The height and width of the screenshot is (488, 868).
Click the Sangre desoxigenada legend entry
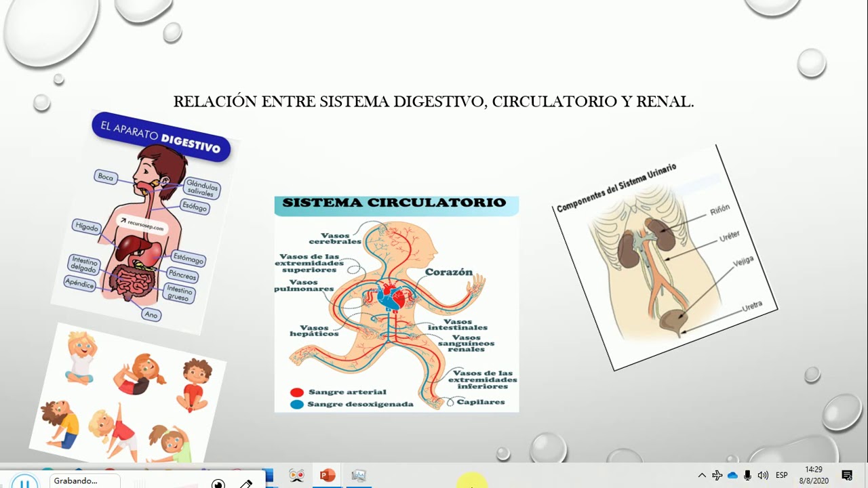coord(360,404)
